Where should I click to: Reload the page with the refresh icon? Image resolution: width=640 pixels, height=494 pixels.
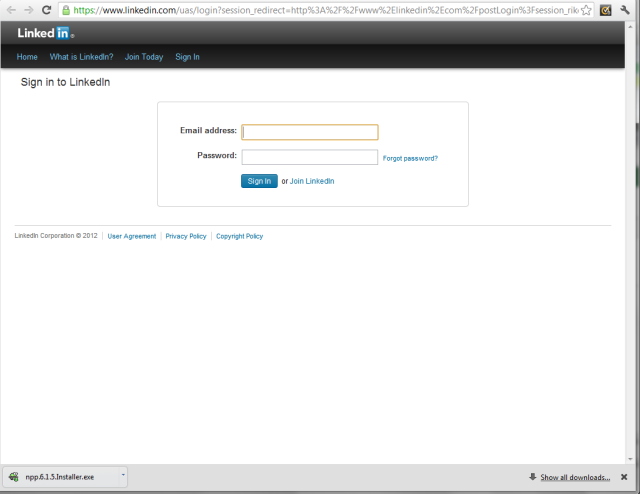(x=47, y=10)
